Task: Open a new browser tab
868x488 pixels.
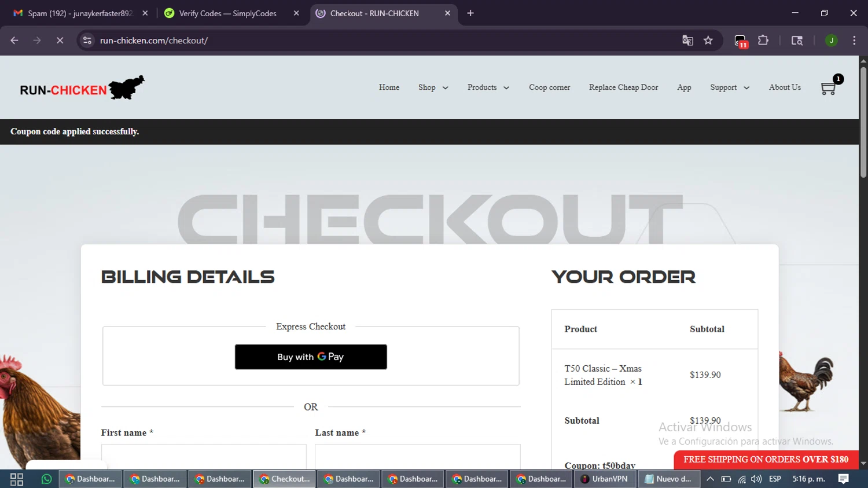Action: click(x=470, y=13)
